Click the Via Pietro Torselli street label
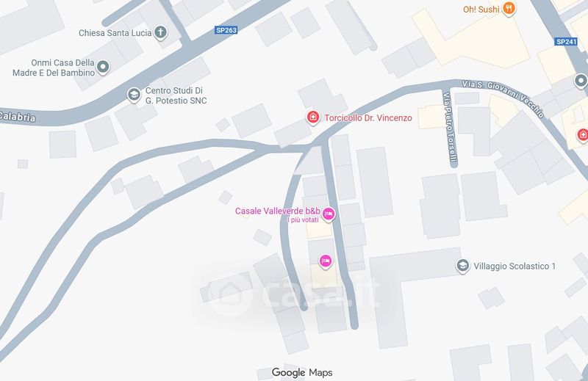Screen dimensions: 588x381 coord(450,128)
